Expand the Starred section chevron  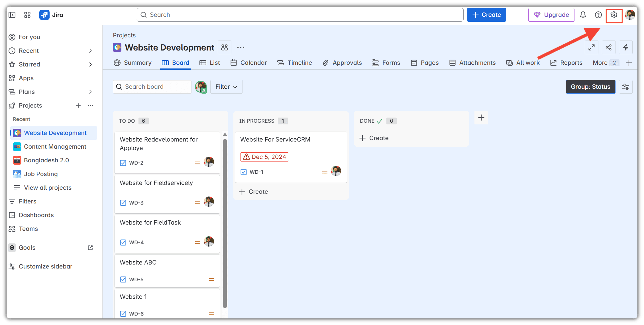pos(90,64)
